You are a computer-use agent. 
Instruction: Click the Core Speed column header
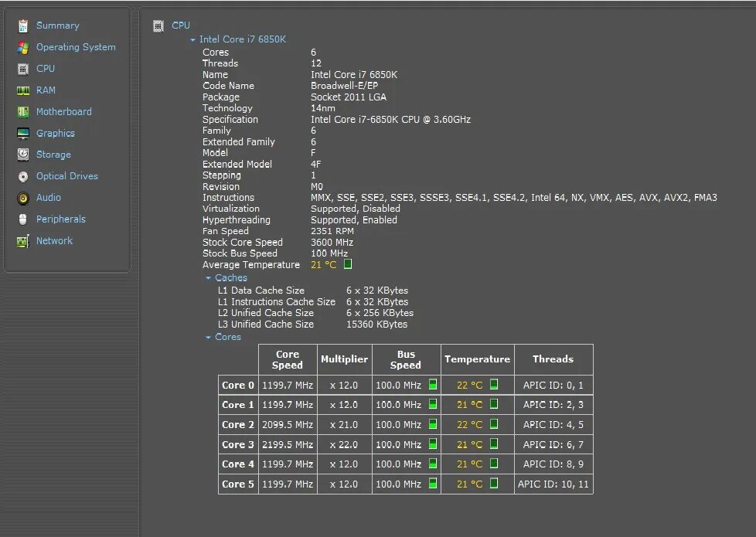tap(288, 359)
